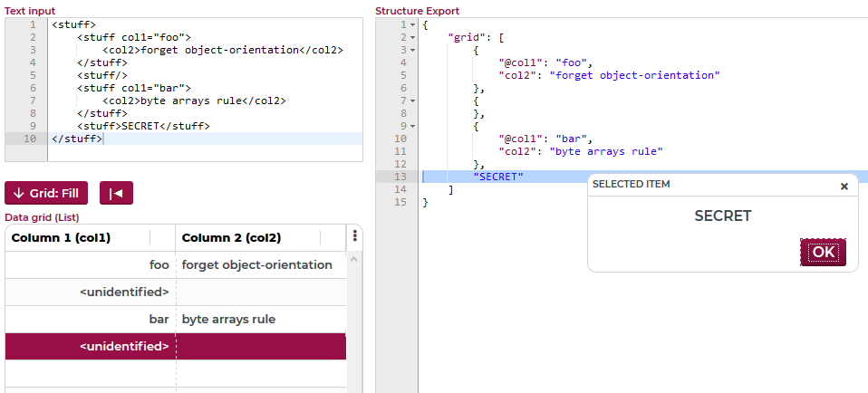Click "col2": "byte arrays rule" JSON line

pyautogui.click(x=581, y=151)
